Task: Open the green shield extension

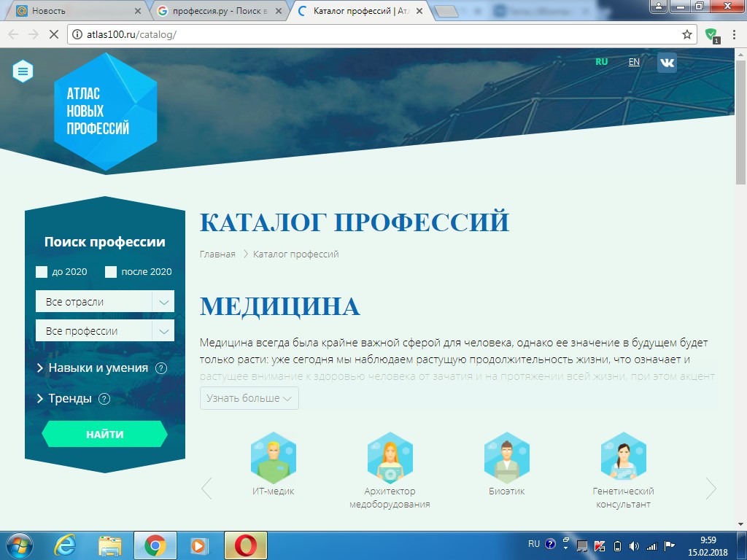Action: click(712, 35)
